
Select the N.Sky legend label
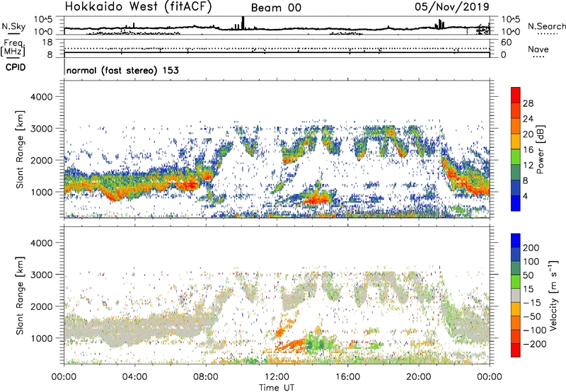coord(13,26)
